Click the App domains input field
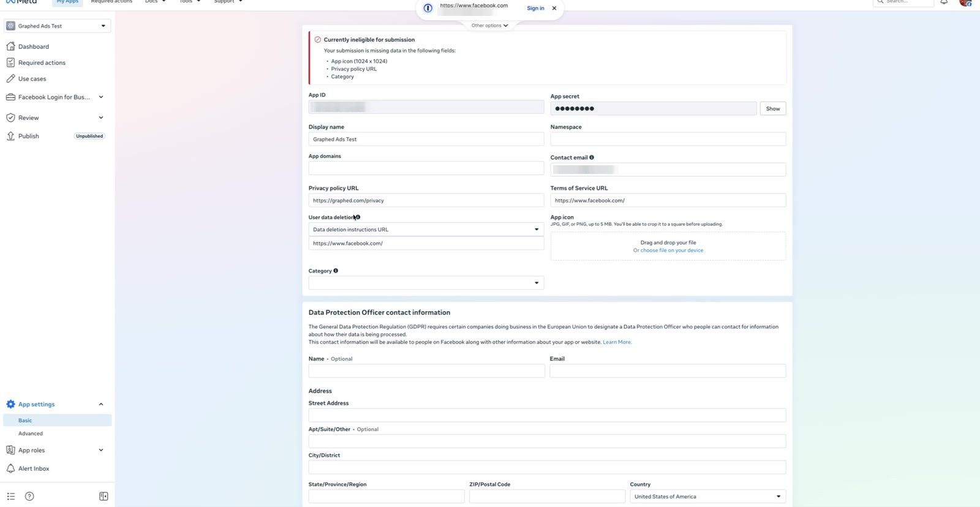Image resolution: width=980 pixels, height=507 pixels. tap(426, 168)
